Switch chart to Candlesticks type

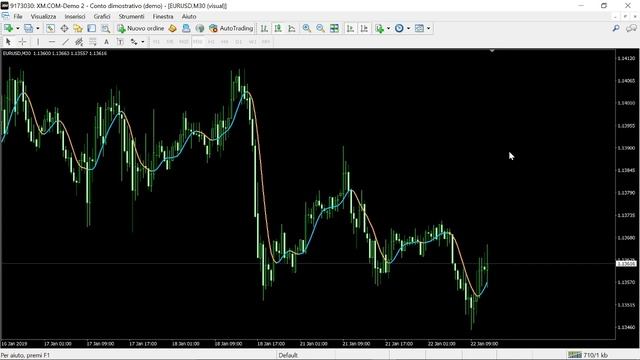point(278,28)
